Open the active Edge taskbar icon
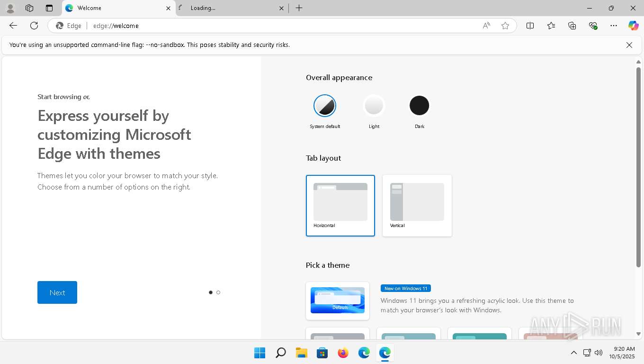Viewport: 644px width, 364px height. pos(385,353)
